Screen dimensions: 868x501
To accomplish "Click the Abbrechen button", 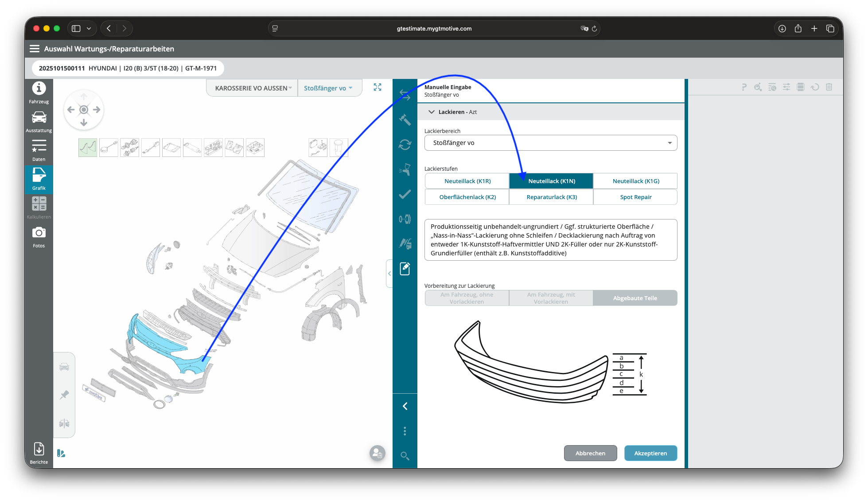I will (590, 453).
